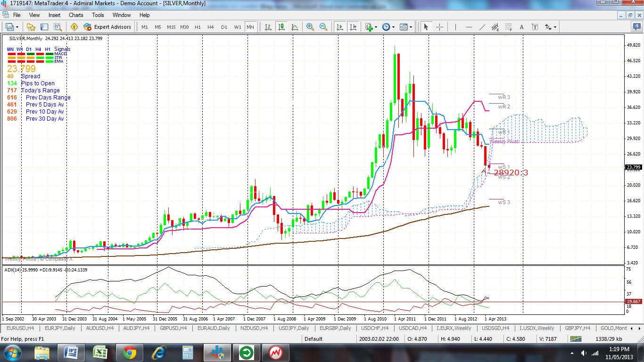644x362 pixels.
Task: Click the taskbar clock showing 1:19 PM
Action: (619, 349)
